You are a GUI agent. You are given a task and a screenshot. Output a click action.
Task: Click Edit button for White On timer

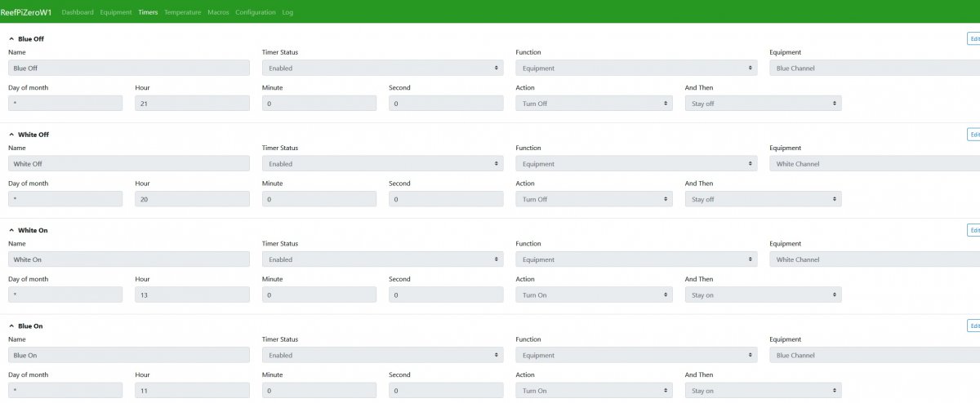coord(973,230)
